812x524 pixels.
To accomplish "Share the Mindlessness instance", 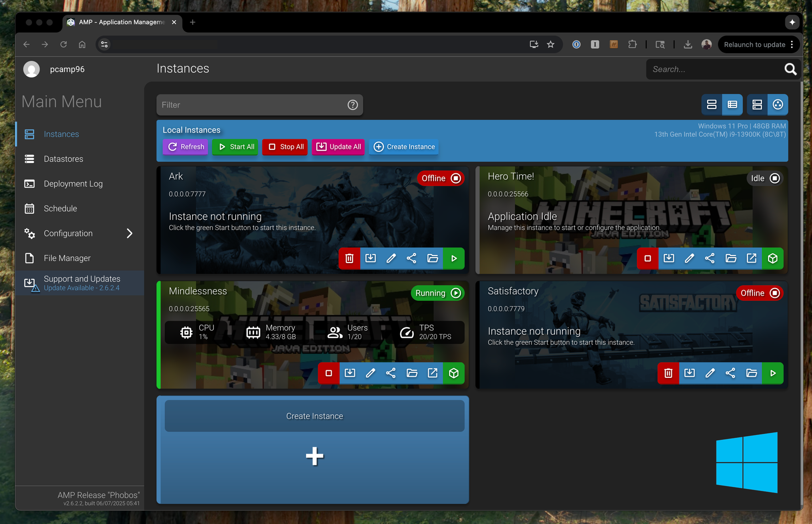I will pyautogui.click(x=391, y=373).
